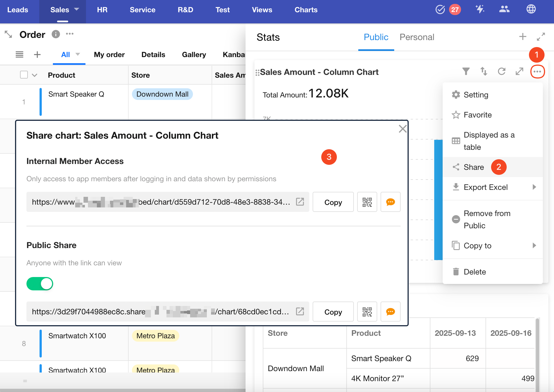The width and height of the screenshot is (554, 392).
Task: Open public share link in new window
Action: [300, 311]
